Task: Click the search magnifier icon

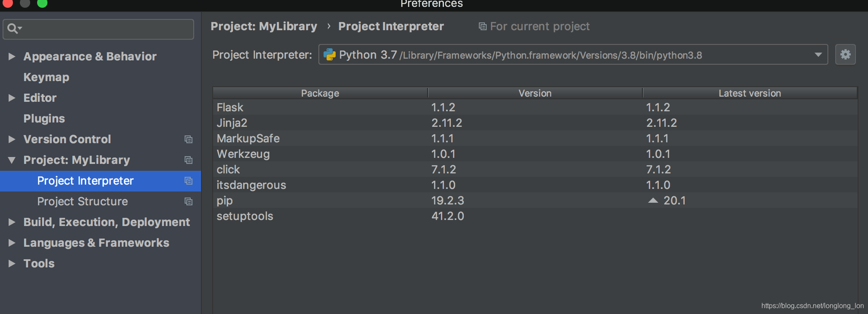Action: (13, 28)
